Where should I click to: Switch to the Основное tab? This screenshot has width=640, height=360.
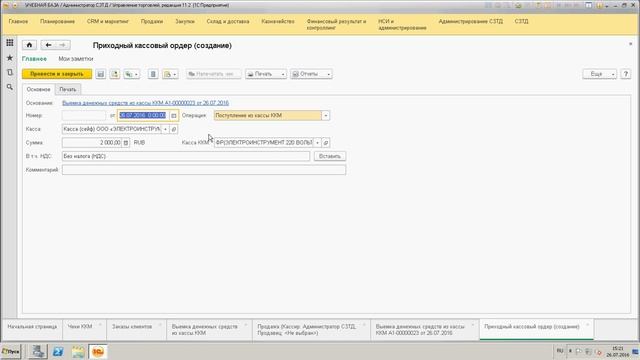tap(38, 89)
